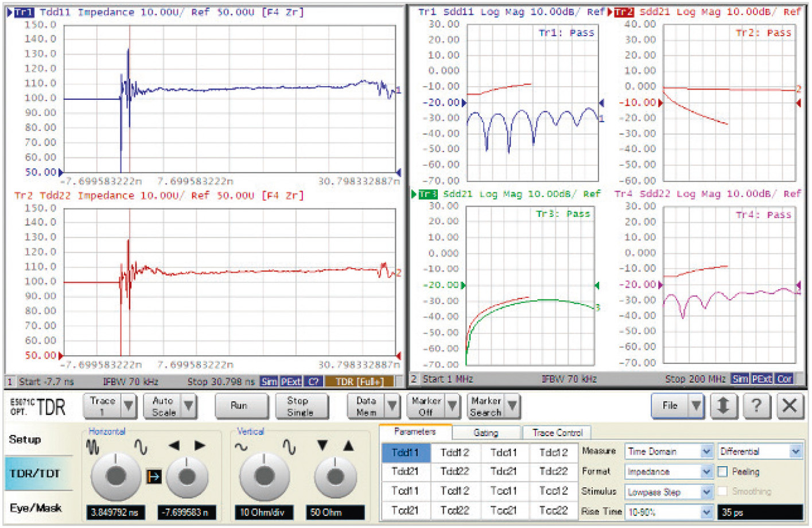The image size is (812, 528).
Task: Click the PExt indicator in window 2 status bar
Action: point(763,379)
